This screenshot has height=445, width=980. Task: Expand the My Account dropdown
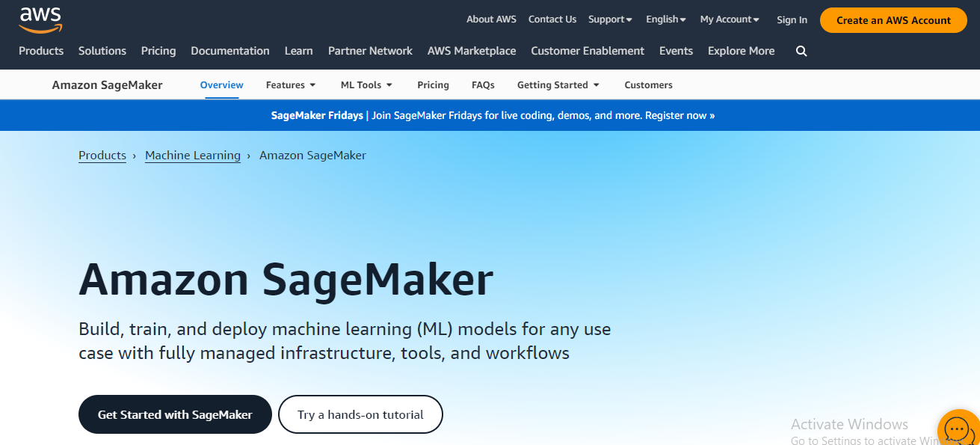730,19
